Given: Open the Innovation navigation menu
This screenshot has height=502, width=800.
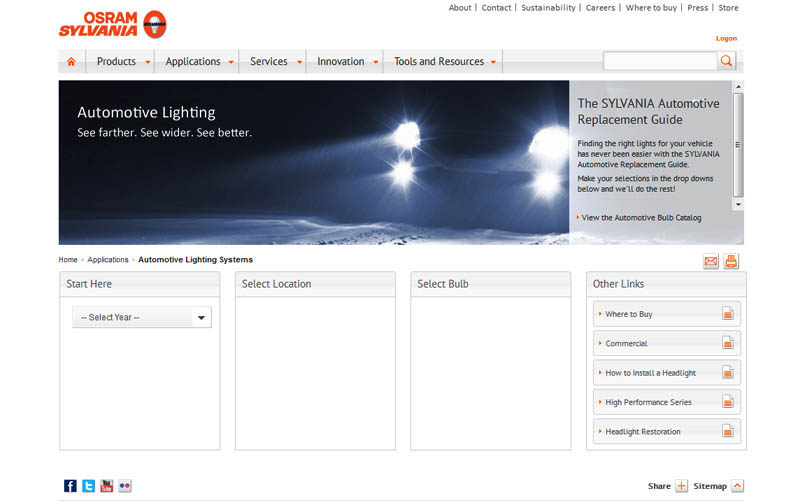Looking at the screenshot, I should coord(346,62).
